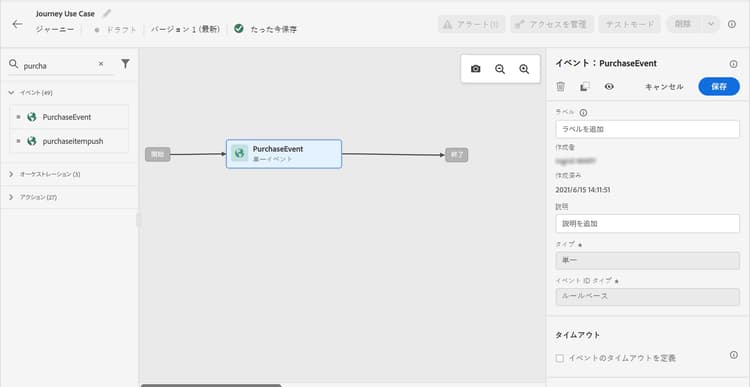Image resolution: width=750 pixels, height=387 pixels.
Task: Enable イベントのタイムアウトを定義 checkbox
Action: pyautogui.click(x=560, y=358)
